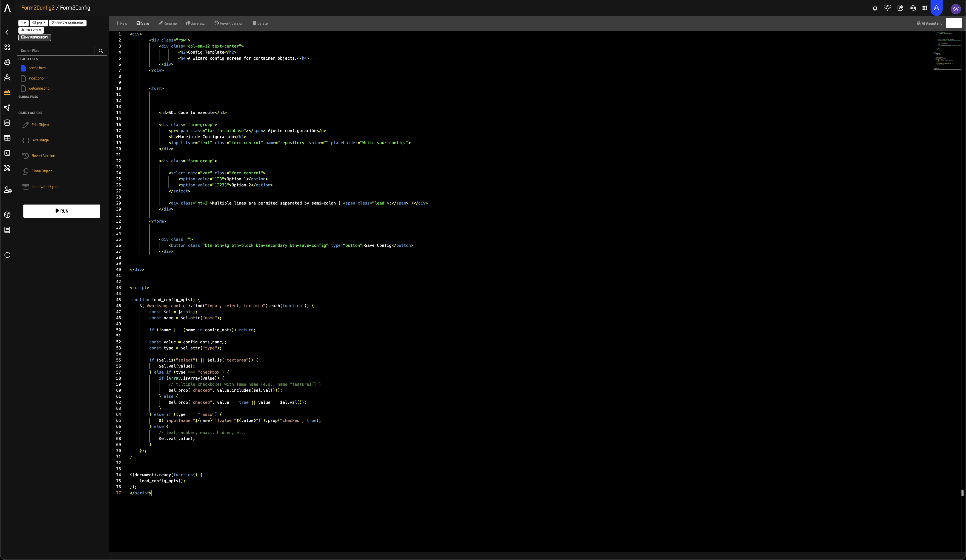Open the table grid icon in sidebar
Screen dimensions: 966x560
click(7, 138)
